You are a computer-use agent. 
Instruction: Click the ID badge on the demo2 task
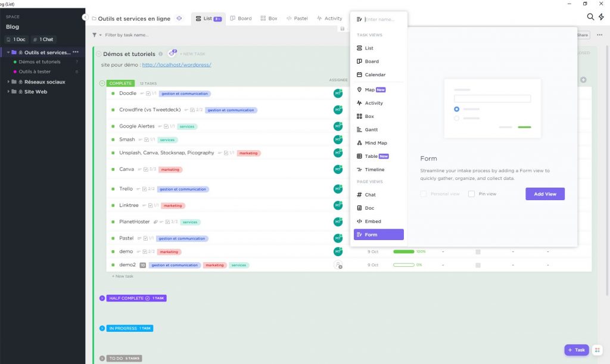point(143,265)
